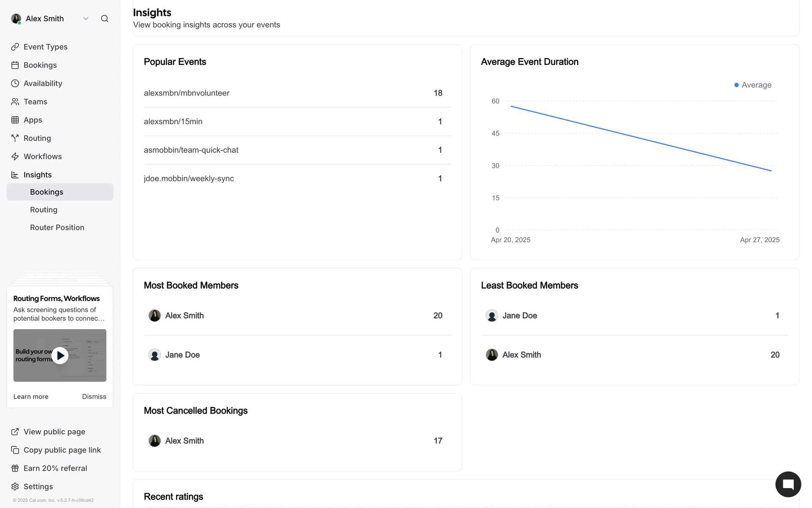Click the Learn more link
Screen dimensions: 812x508
coord(31,397)
